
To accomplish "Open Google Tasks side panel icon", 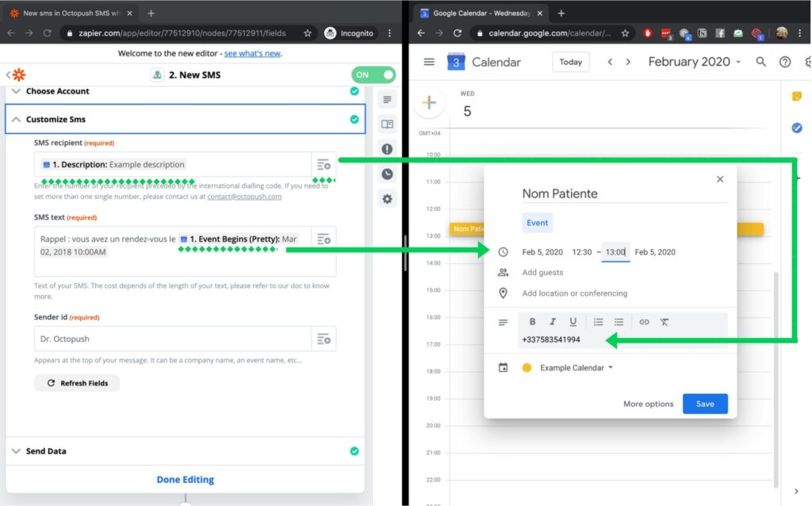I will pyautogui.click(x=797, y=128).
